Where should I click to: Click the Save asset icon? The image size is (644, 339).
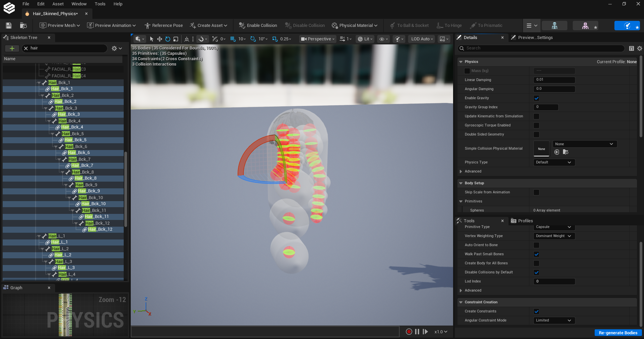click(9, 26)
